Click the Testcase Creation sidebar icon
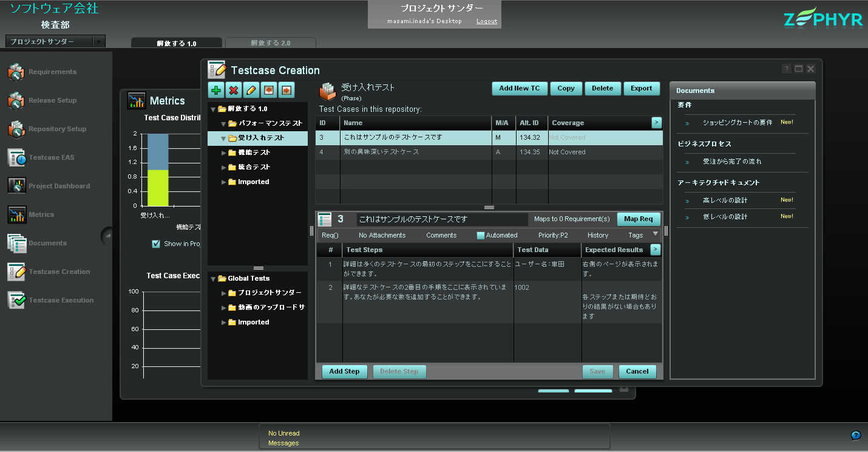The width and height of the screenshot is (868, 452). tap(16, 272)
